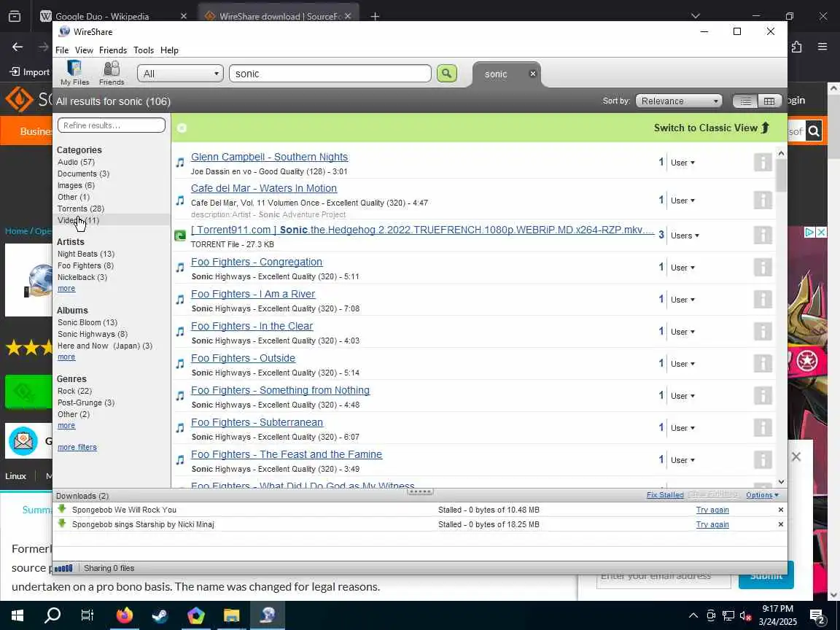Click the connection strength bars in status bar
This screenshot has width=840, height=630.
63,569
